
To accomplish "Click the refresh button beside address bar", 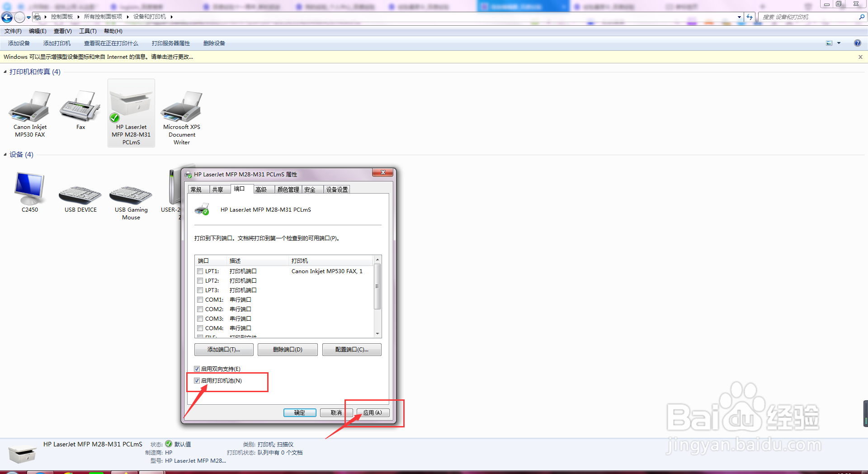I will [750, 17].
